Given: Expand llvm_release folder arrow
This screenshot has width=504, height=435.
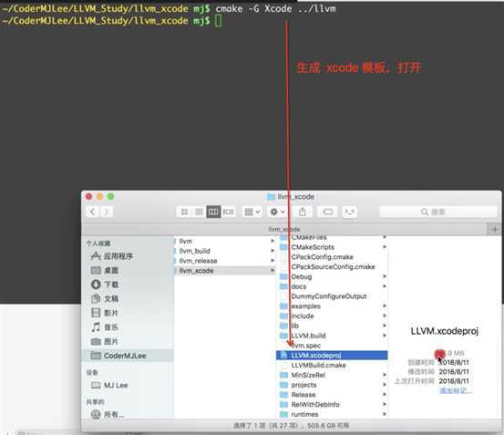Looking at the screenshot, I should 273,261.
